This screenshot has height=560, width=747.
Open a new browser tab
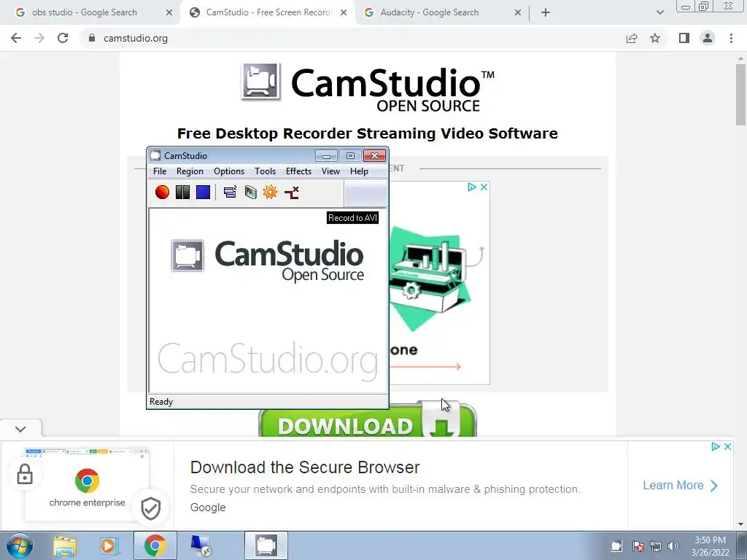546,13
